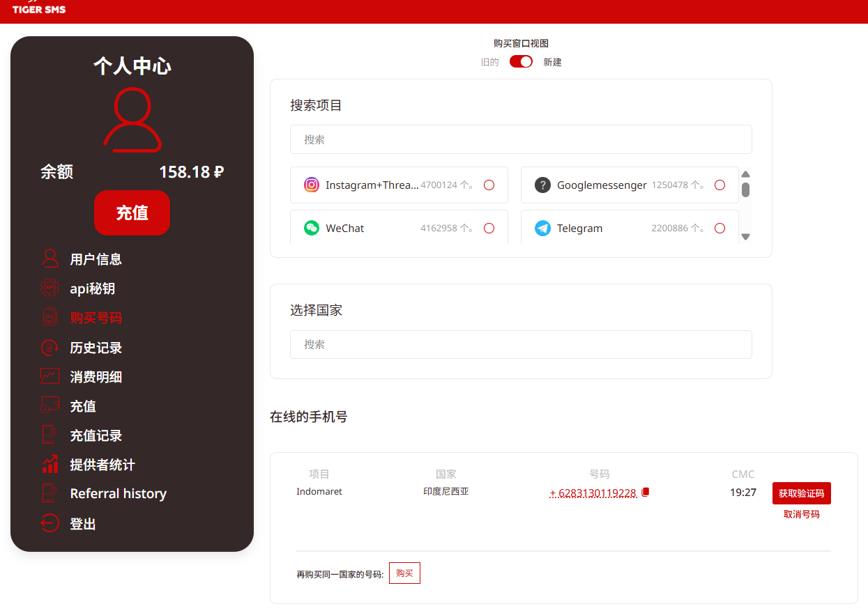Screen dimensions: 868x611
Task: Click the balance value 158.18 ₽
Action: coord(191,171)
